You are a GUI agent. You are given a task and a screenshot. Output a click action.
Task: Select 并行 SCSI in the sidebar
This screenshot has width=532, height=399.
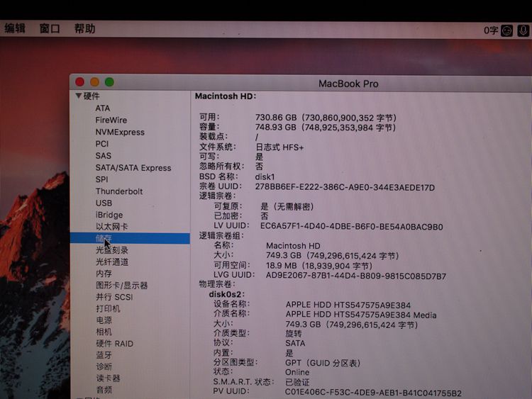click(114, 297)
